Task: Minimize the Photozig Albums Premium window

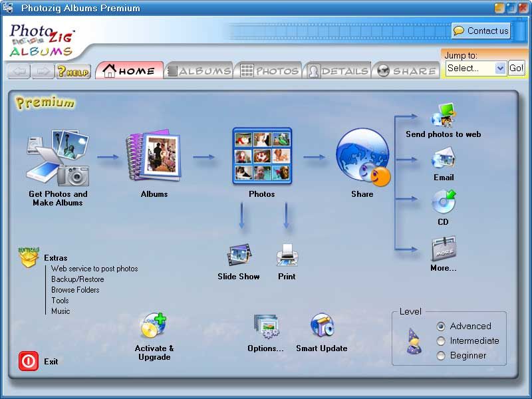Action: click(x=499, y=7)
